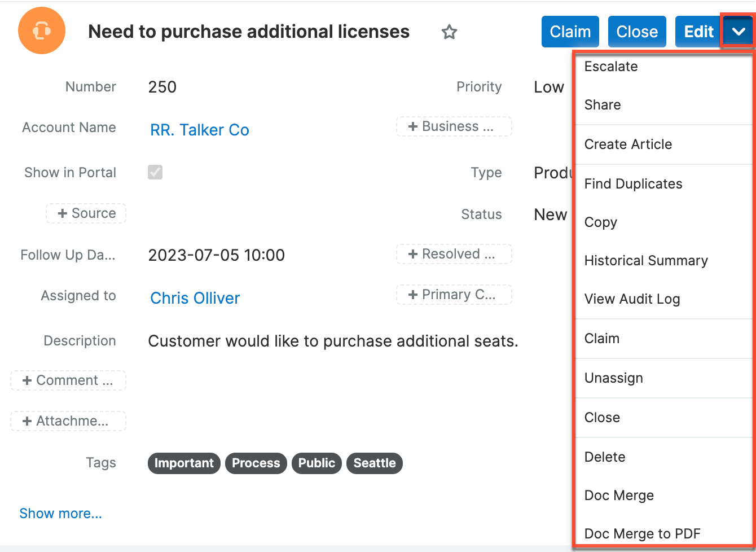This screenshot has height=552, width=756.
Task: Open Chris Olliver user link
Action: (195, 298)
